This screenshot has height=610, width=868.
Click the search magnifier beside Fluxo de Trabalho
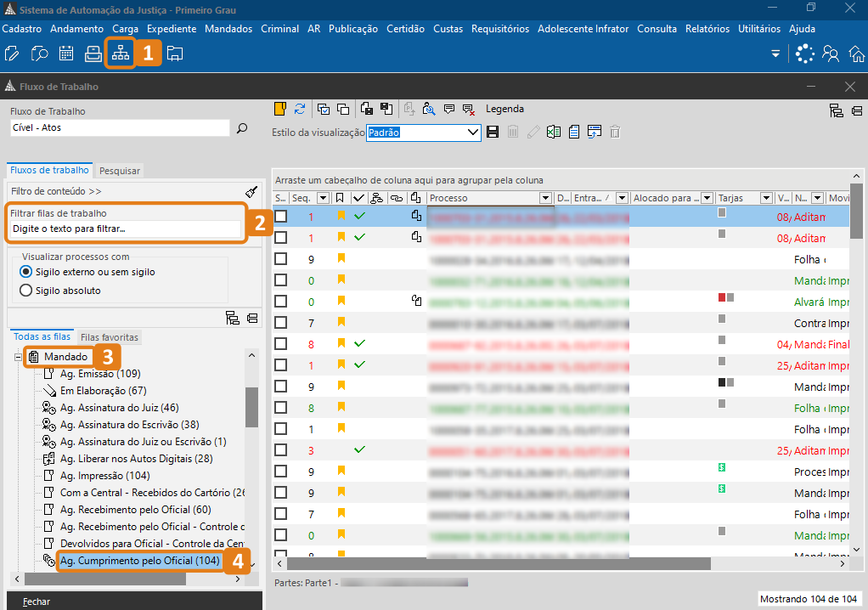coord(242,128)
